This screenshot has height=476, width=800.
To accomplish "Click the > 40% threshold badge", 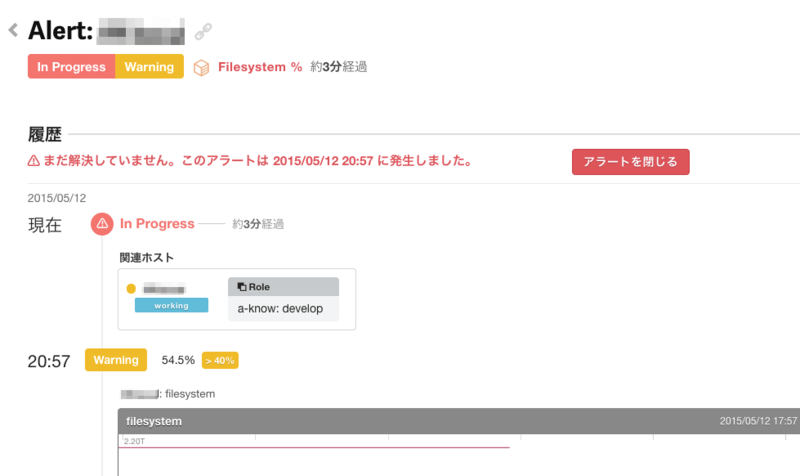I will [x=220, y=360].
